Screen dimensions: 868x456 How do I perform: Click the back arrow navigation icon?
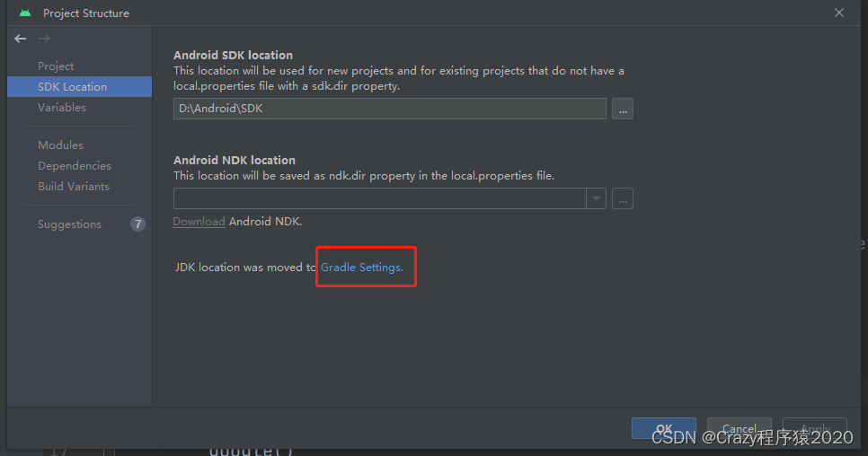[21, 39]
